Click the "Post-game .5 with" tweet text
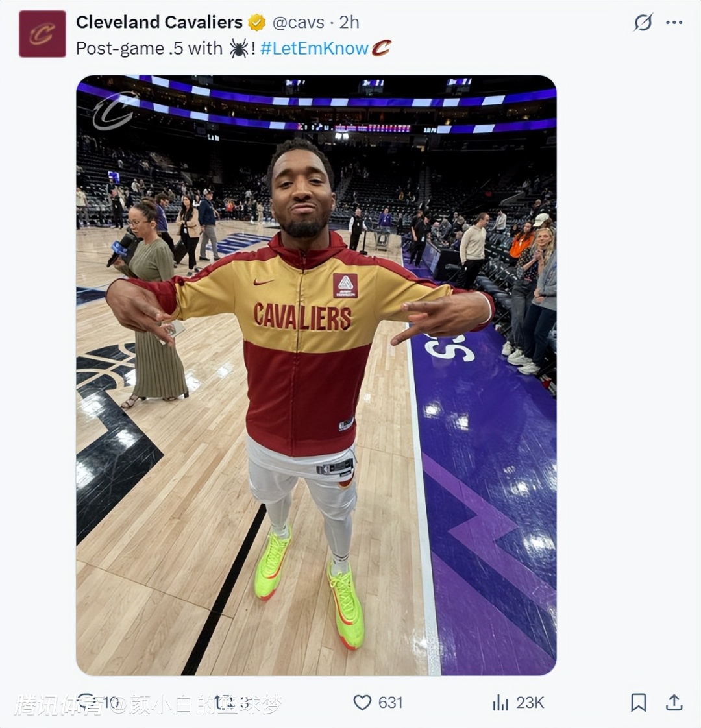The height and width of the screenshot is (728, 701). click(149, 48)
